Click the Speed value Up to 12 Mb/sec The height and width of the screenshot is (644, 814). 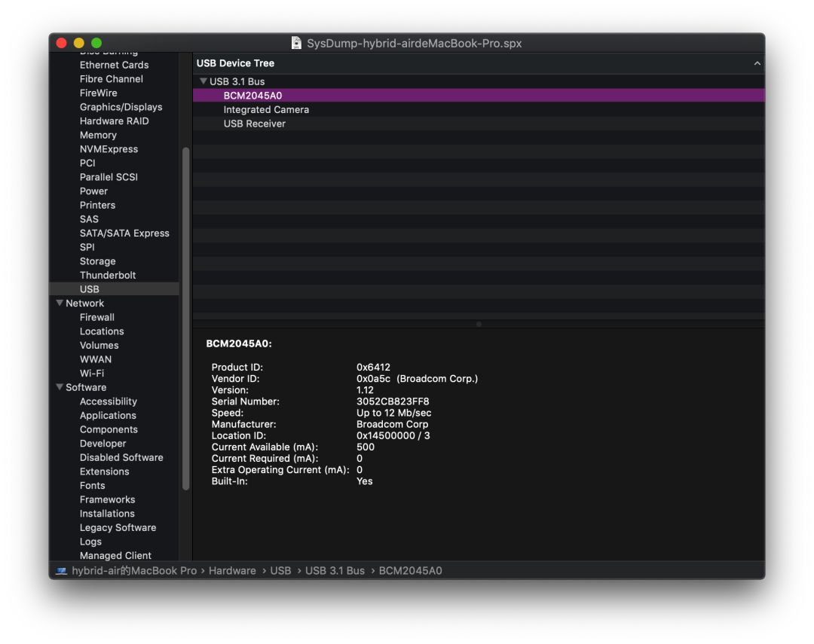393,413
